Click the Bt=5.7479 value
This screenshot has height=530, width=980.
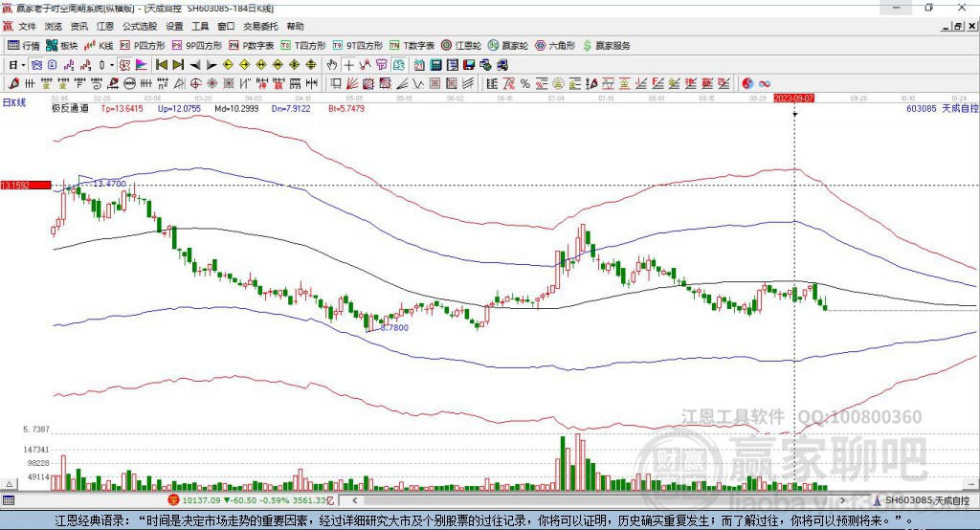tap(346, 108)
